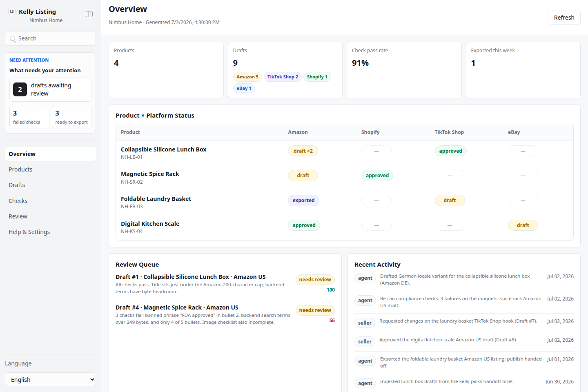Click Magnetic Spice Rack product name

point(150,174)
